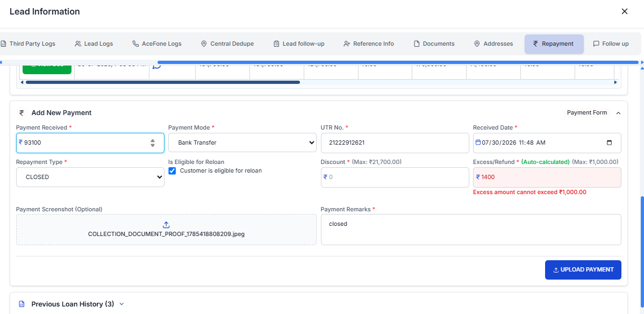
Task: Click the COLLECTION_DOCUMENT_PROOF jpeg file name
Action: 166,234
